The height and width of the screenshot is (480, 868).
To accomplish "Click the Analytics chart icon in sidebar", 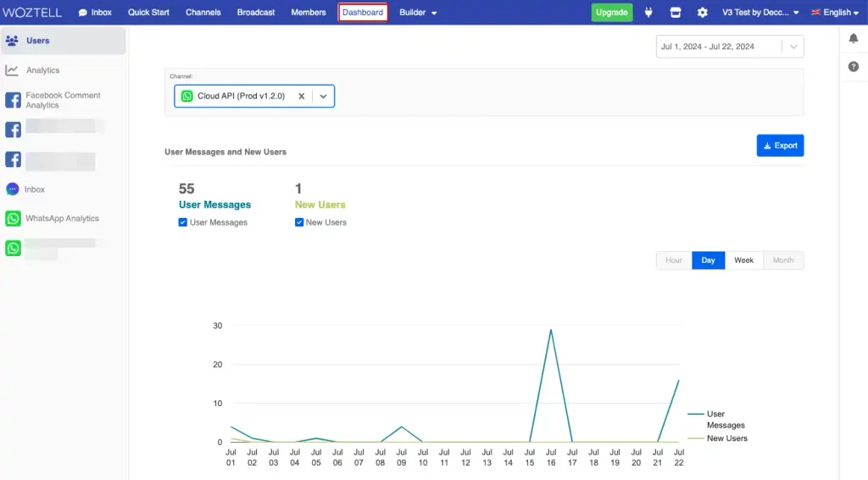I will point(12,70).
